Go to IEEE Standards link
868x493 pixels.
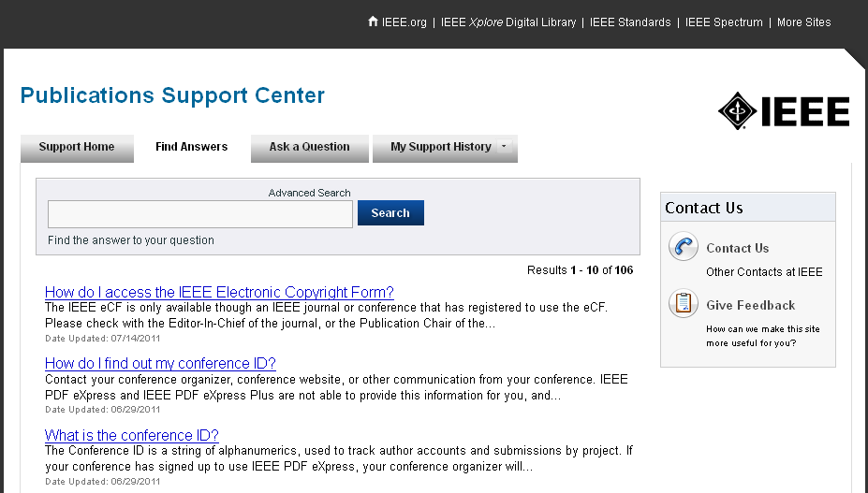[x=630, y=22]
